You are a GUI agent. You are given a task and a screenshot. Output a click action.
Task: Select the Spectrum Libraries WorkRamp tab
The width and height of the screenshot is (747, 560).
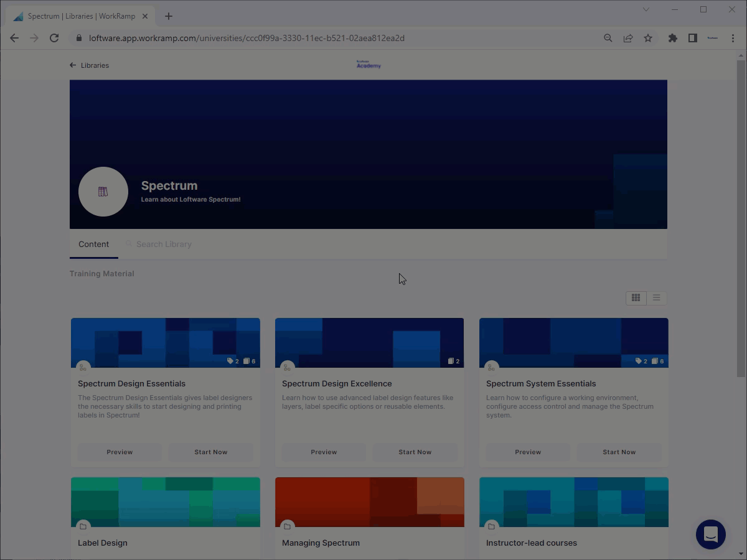coord(81,16)
